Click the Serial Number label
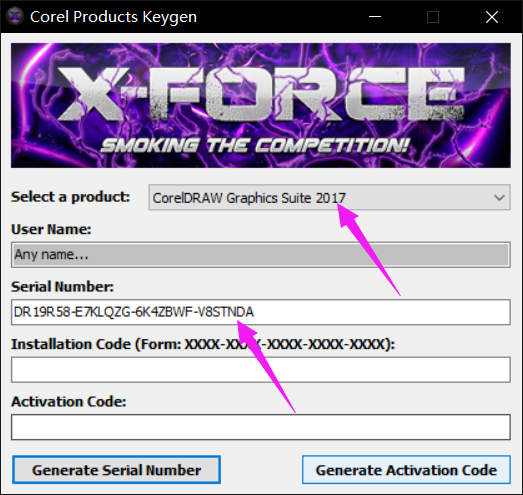Image resolution: width=523 pixels, height=495 pixels. [x=62, y=287]
